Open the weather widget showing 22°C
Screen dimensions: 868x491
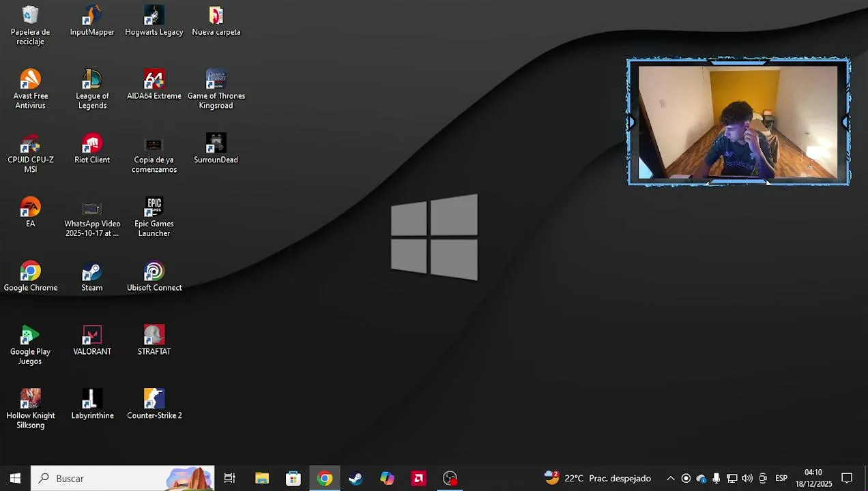(597, 478)
